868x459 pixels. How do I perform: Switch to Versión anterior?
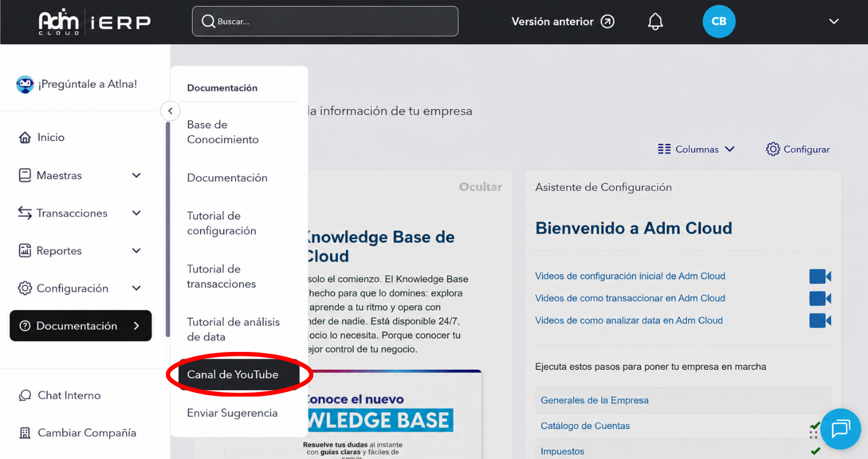[x=553, y=21]
